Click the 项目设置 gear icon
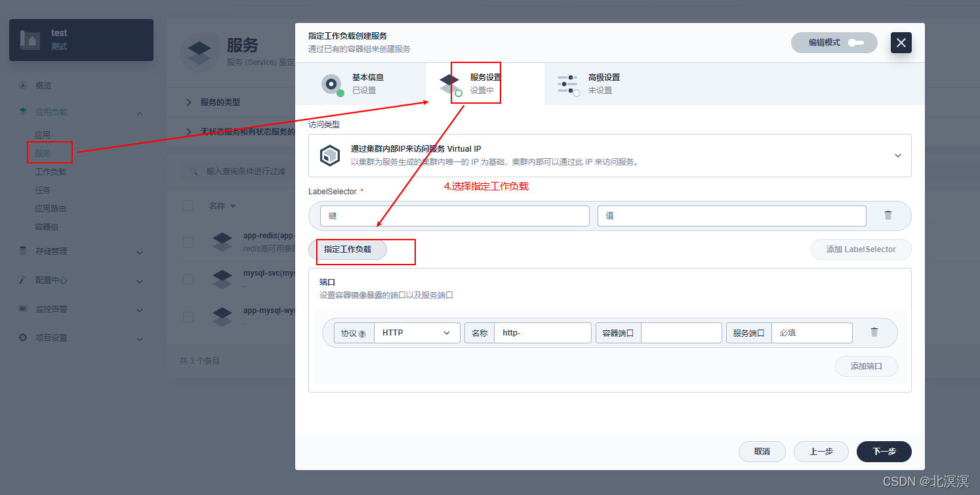The height and width of the screenshot is (495, 980). [23, 337]
